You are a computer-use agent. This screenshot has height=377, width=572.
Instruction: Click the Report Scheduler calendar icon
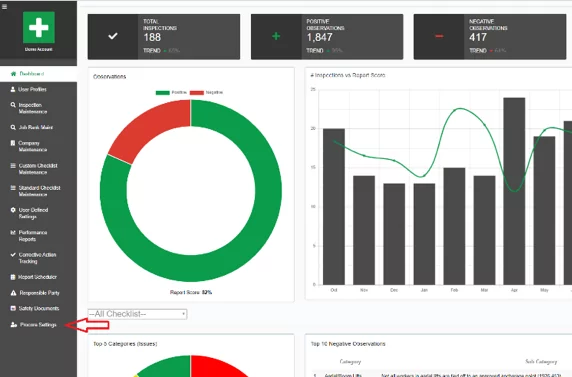tap(13, 277)
